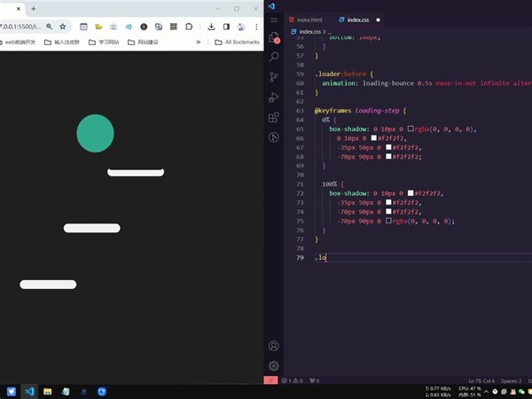Click the blue bird app in taskbar
Screen dimensions: 532x399
click(12, 392)
